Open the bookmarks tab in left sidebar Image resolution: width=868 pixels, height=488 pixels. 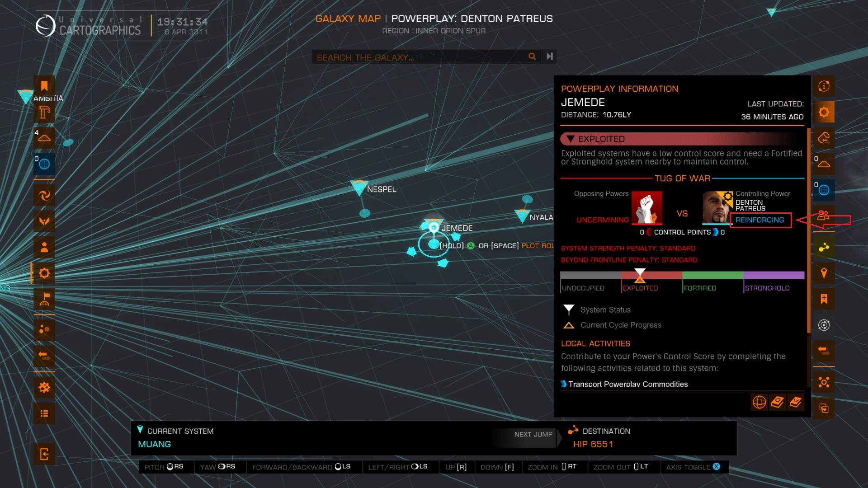tap(44, 86)
